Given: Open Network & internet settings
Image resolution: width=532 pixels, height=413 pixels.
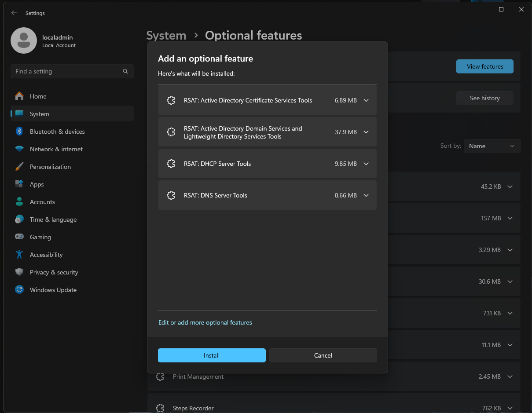Looking at the screenshot, I should 56,149.
